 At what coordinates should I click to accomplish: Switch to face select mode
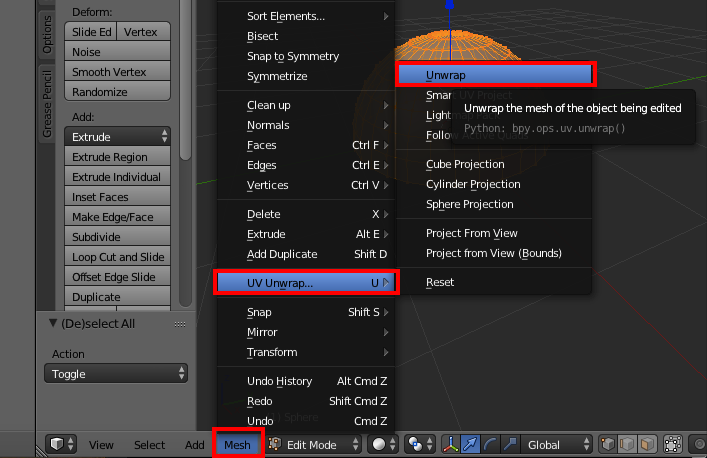pos(647,444)
